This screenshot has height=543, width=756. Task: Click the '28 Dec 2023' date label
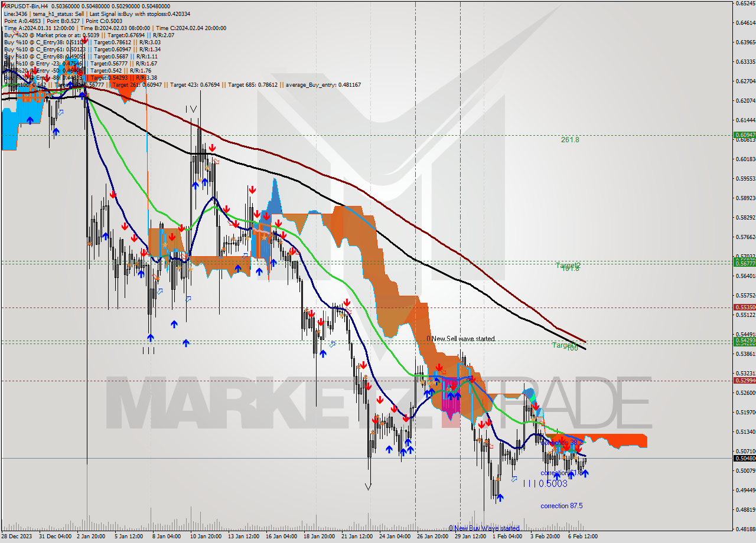pos(18,537)
